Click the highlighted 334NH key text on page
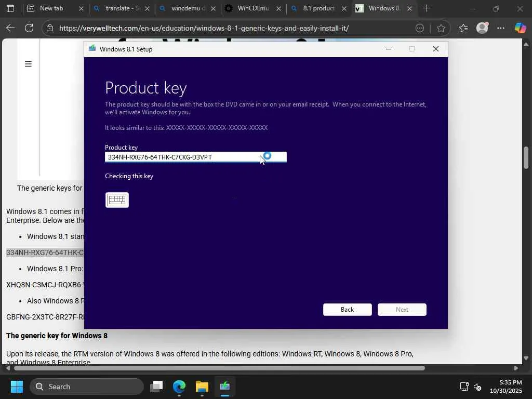The height and width of the screenshot is (399, 532). pos(45,252)
